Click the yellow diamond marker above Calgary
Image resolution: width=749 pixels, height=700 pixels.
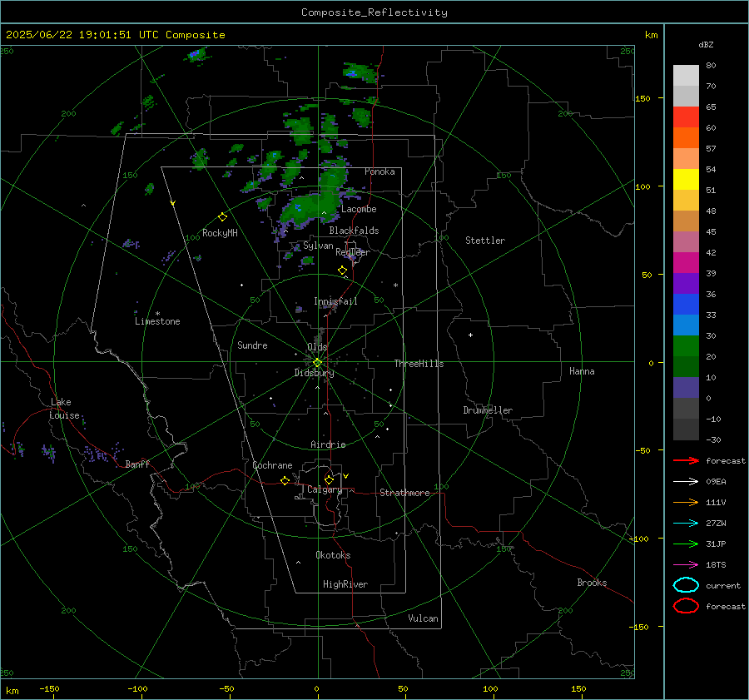[329, 479]
